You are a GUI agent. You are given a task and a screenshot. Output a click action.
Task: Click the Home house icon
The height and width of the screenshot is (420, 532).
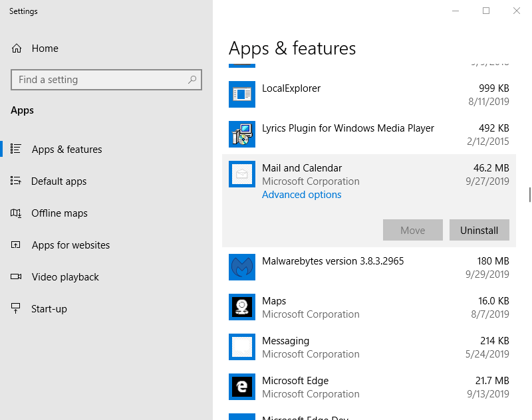[17, 49]
